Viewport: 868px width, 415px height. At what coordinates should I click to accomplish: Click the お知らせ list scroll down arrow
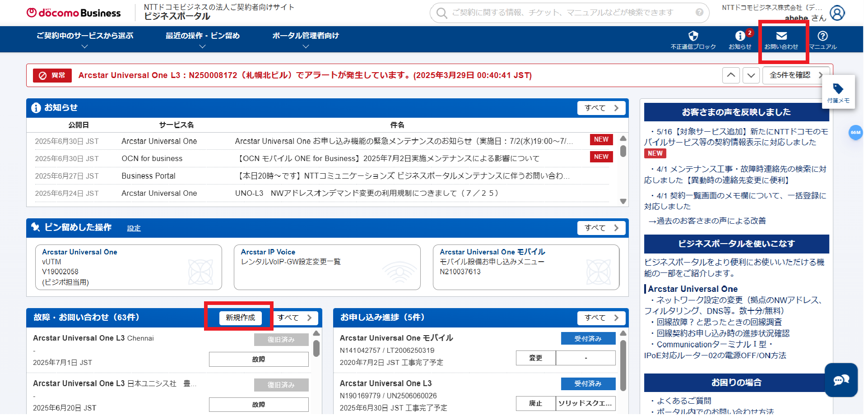point(623,201)
